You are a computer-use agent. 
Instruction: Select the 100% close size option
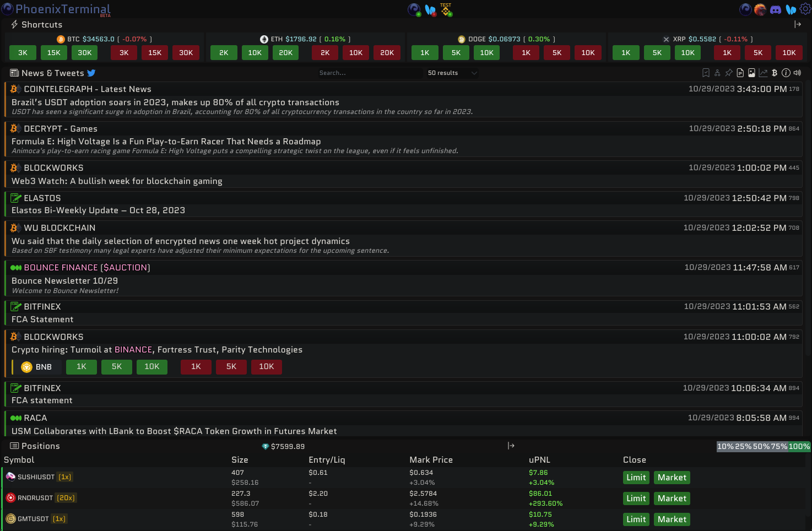(x=799, y=447)
